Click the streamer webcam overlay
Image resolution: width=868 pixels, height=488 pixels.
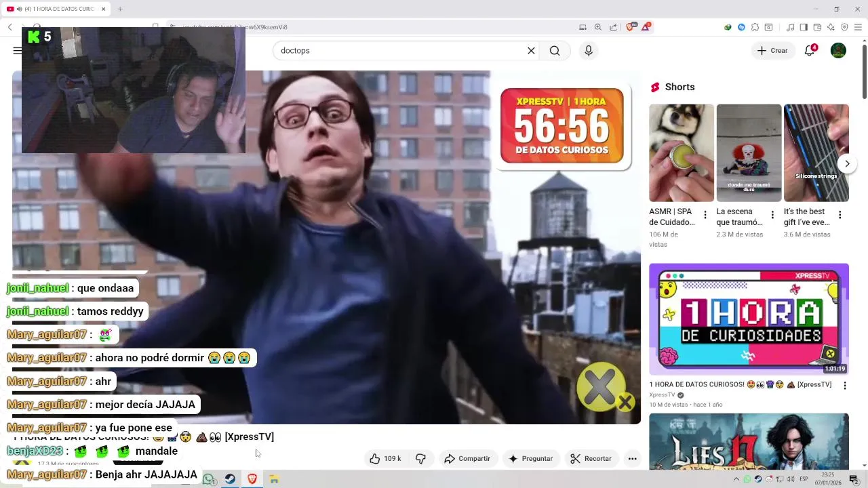[134, 90]
